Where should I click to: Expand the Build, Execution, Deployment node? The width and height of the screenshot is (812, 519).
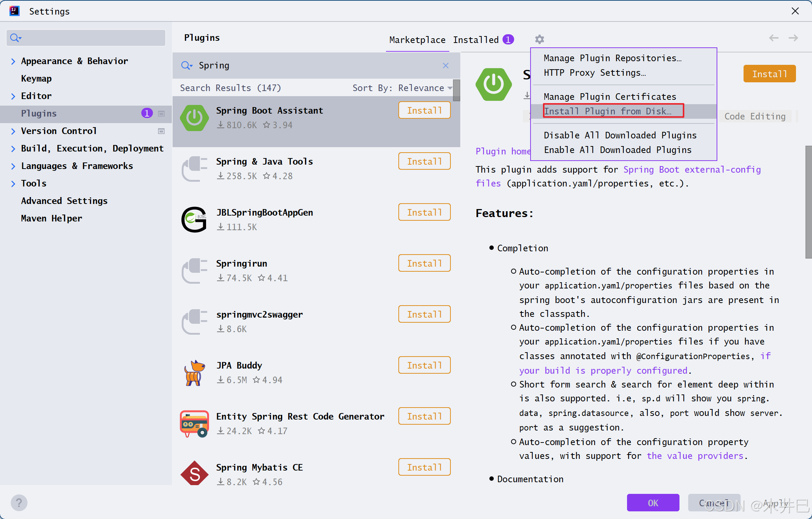tap(13, 149)
